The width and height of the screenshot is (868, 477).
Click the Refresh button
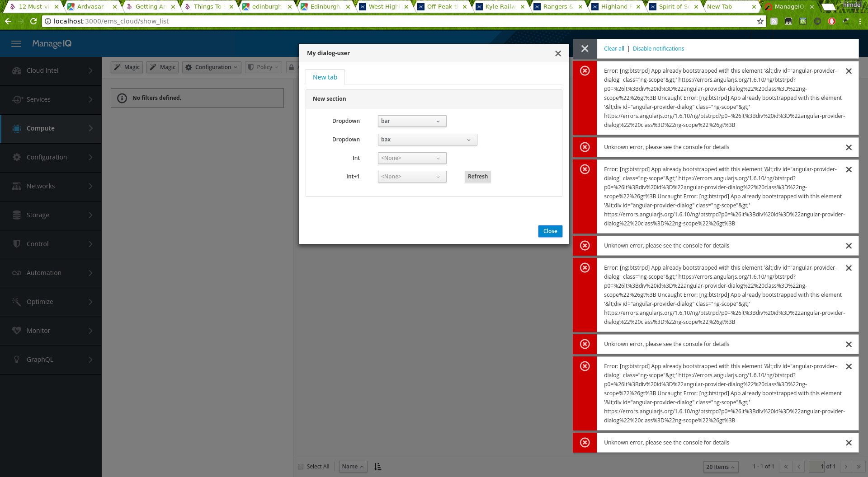[x=478, y=177]
